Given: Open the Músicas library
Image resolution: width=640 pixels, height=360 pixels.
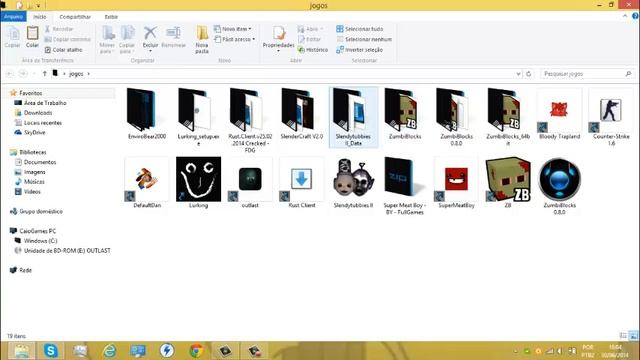Looking at the screenshot, I should click(x=29, y=182).
